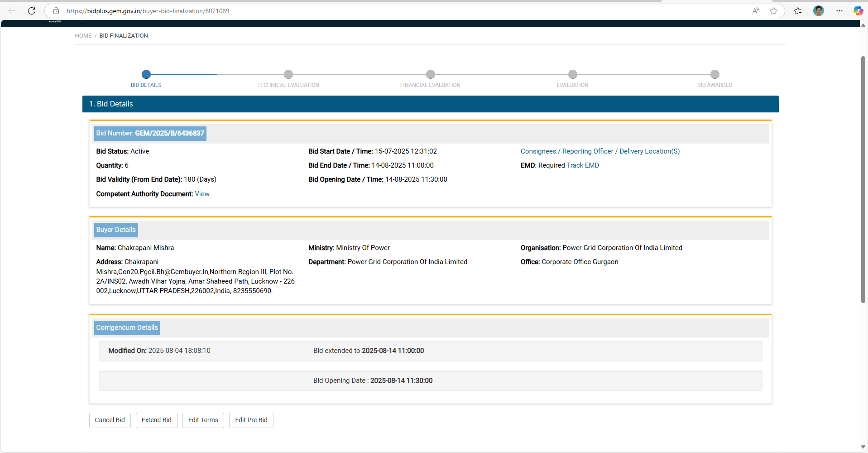Click Bid Start Date / Time value

pos(406,151)
